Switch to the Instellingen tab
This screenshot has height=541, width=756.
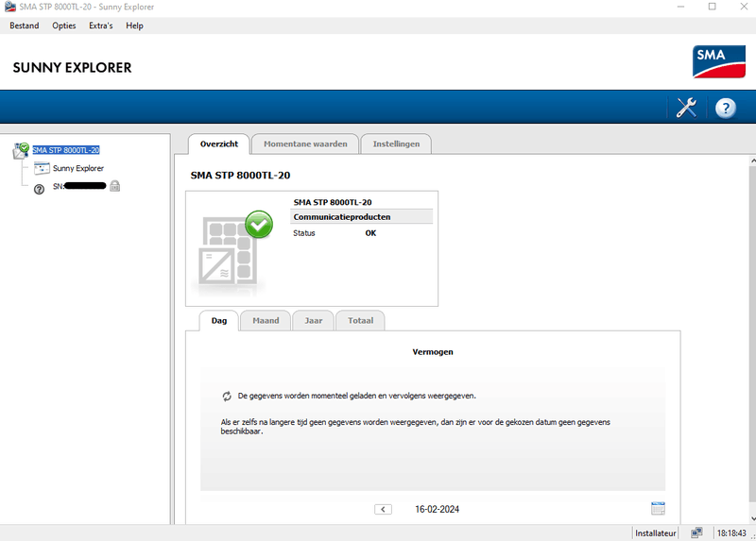coord(396,144)
